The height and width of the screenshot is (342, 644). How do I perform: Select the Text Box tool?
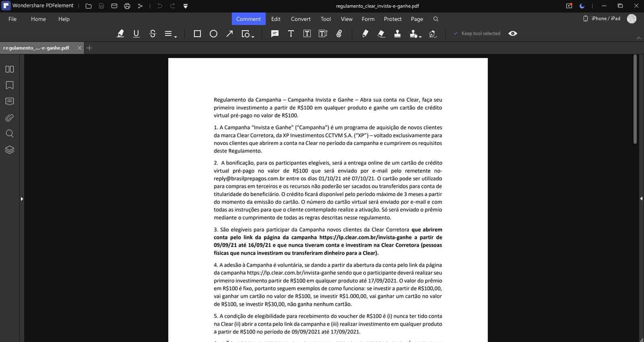(x=307, y=33)
